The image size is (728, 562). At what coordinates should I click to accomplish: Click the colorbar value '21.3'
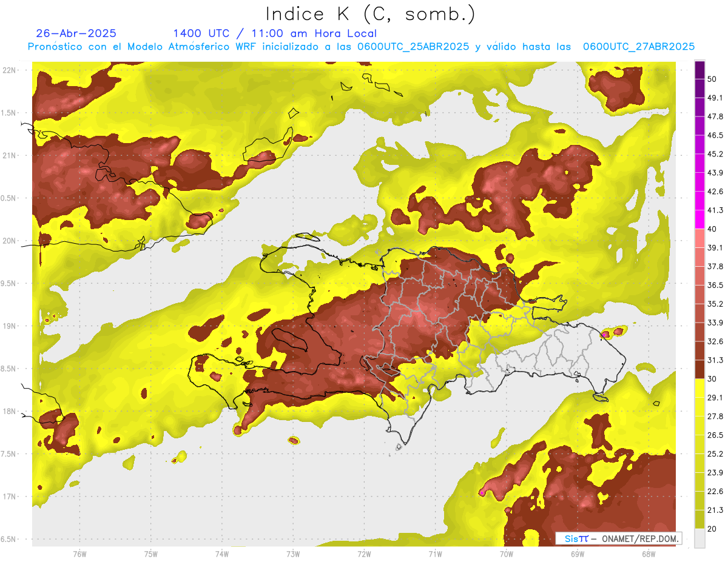click(715, 510)
